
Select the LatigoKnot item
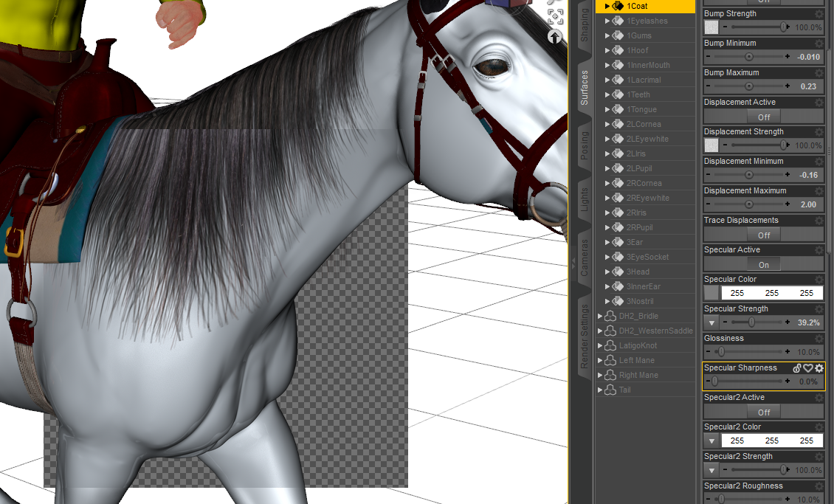pos(638,345)
